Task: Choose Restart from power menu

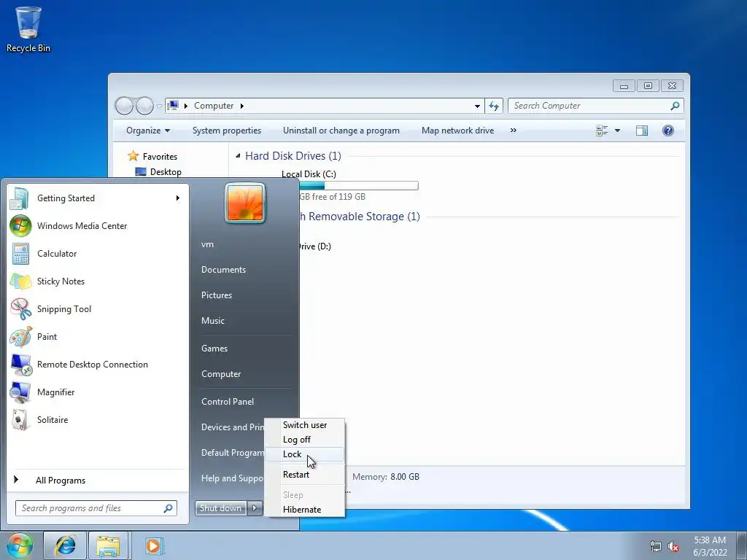Action: (305, 474)
